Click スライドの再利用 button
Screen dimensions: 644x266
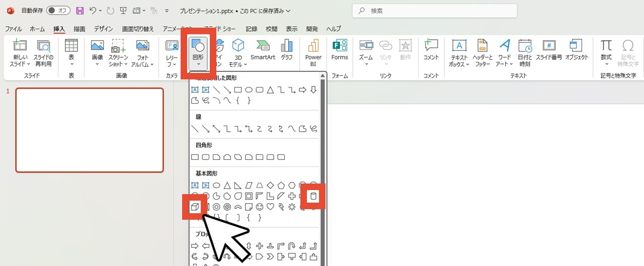(44, 53)
